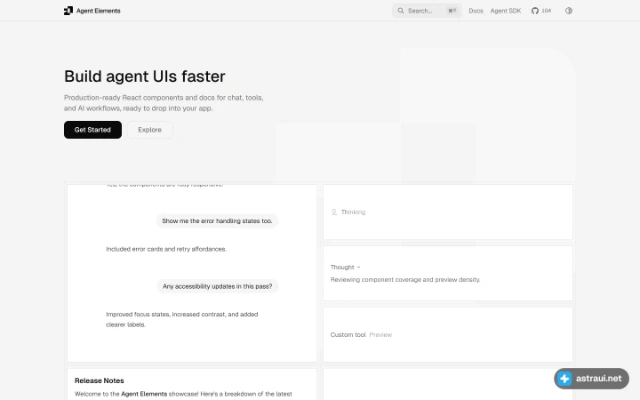The image size is (640, 400).
Task: Click the Custom tool label
Action: 348,335
